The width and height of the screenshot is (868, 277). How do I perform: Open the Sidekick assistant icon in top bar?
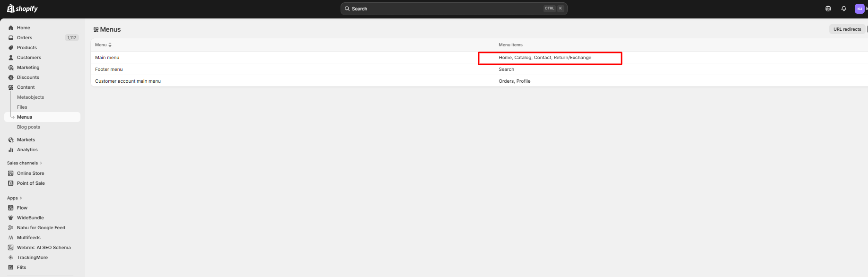[828, 9]
